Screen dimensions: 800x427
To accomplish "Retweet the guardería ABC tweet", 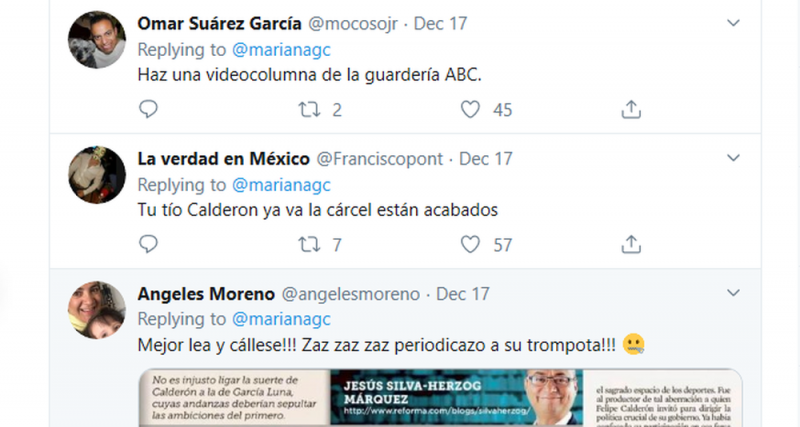I will click(309, 109).
